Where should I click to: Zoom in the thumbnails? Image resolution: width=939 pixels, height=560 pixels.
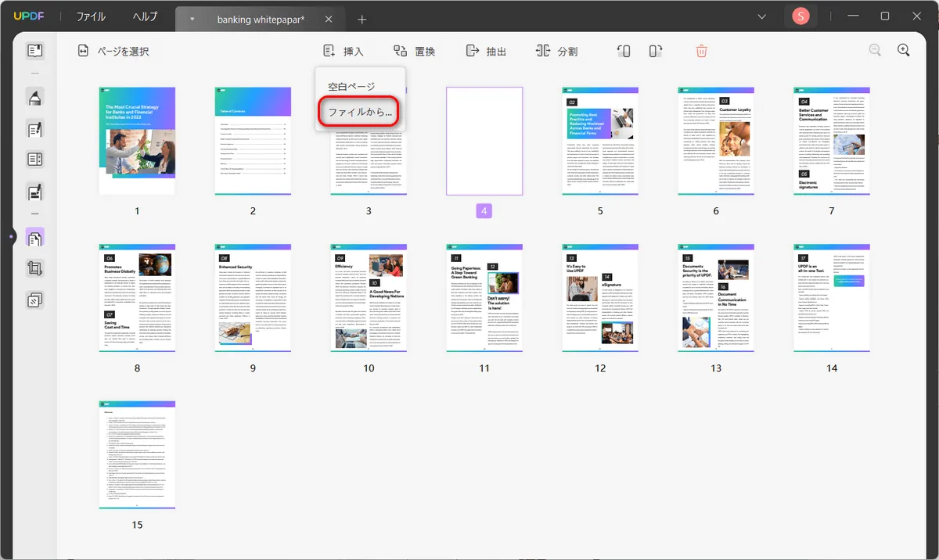point(904,50)
